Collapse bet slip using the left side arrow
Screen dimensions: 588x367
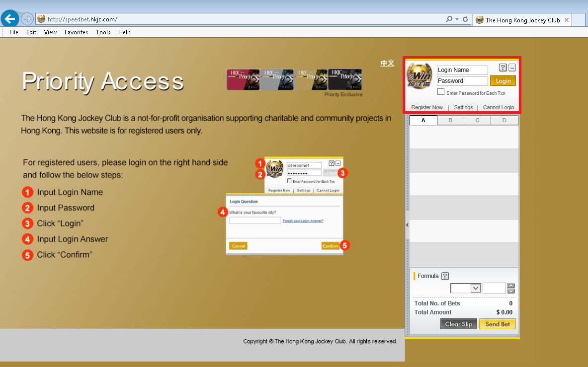click(x=407, y=225)
